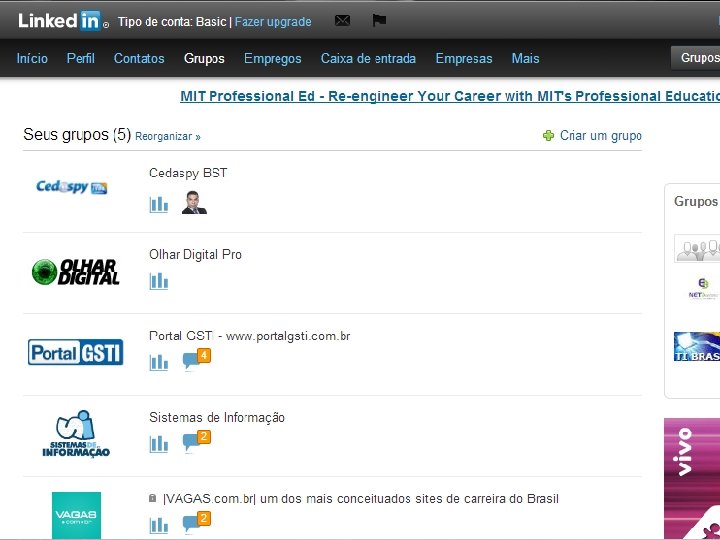
Task: Click the lock icon beside VAGAS.com.br title
Action: coord(152,498)
